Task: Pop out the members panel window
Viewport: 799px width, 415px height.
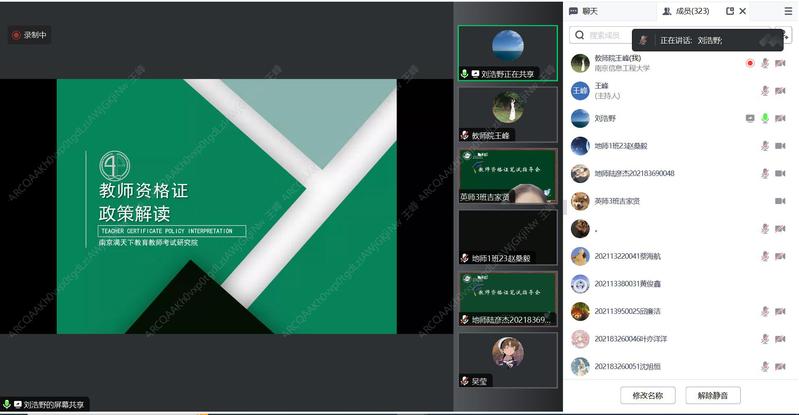Action: (x=729, y=11)
